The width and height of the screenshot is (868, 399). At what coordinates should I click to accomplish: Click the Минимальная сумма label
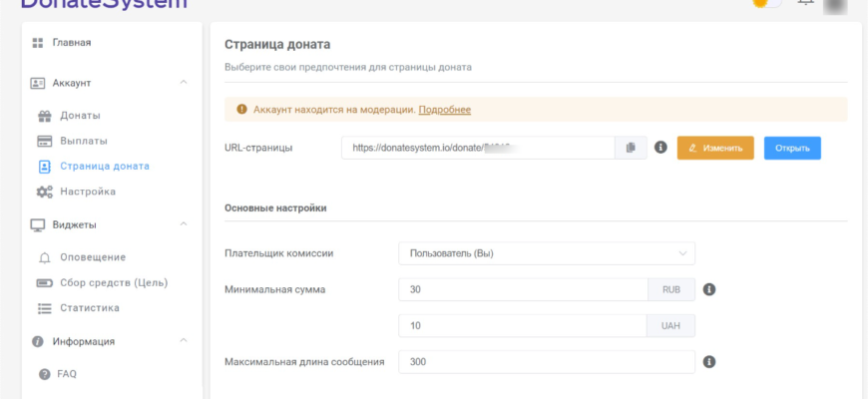pos(275,289)
